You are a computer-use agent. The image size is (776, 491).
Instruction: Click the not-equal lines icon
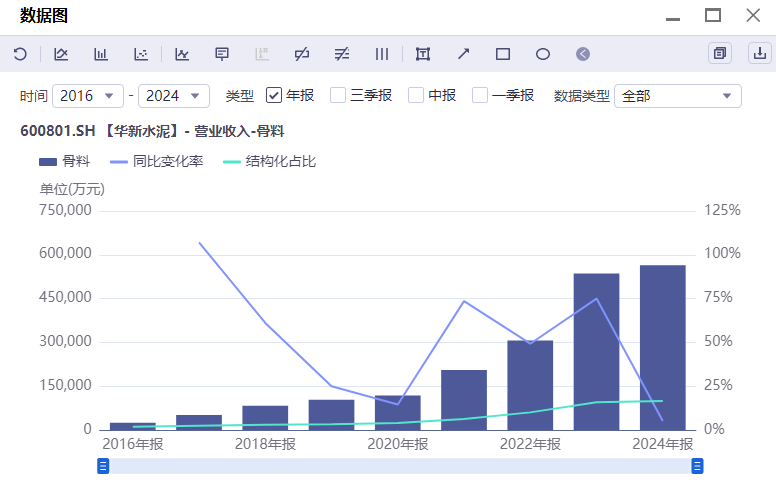click(342, 54)
